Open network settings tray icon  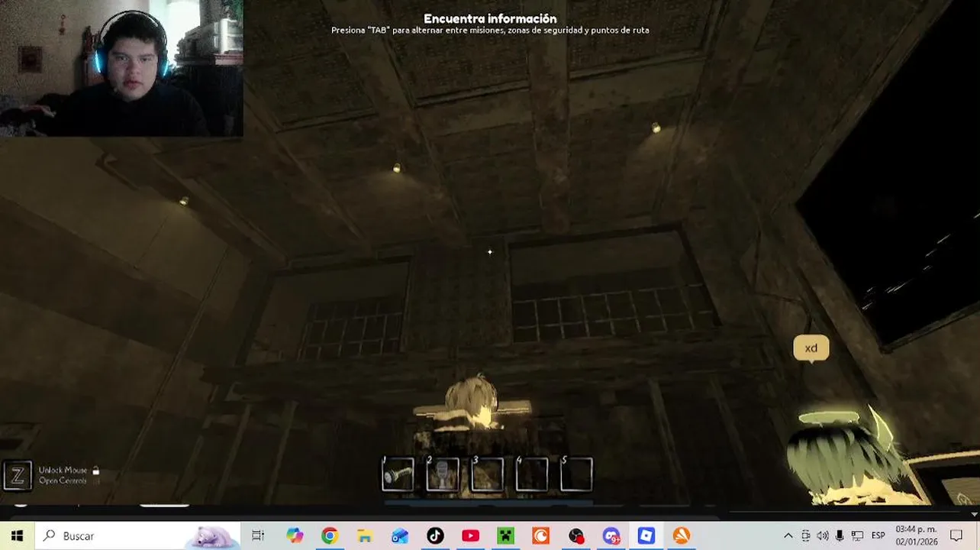pos(857,535)
